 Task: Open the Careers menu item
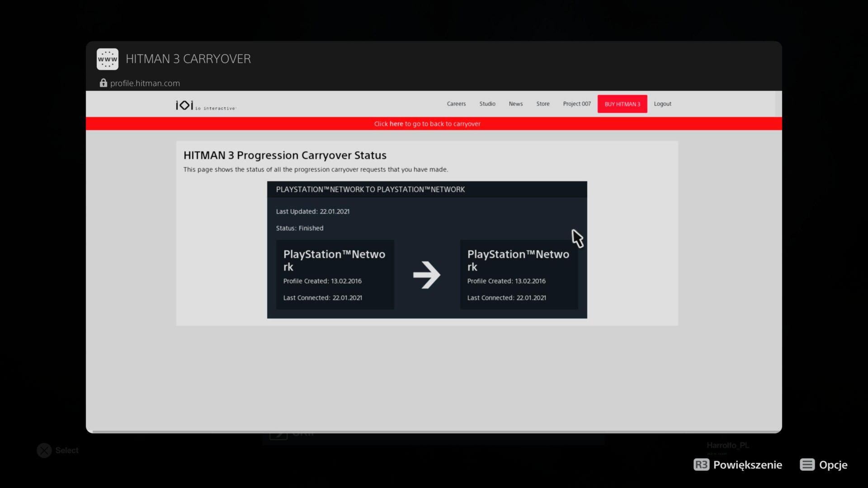456,104
